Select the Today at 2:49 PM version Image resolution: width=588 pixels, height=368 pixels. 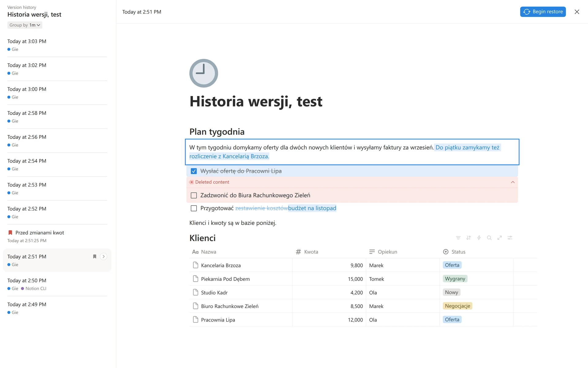click(x=57, y=308)
